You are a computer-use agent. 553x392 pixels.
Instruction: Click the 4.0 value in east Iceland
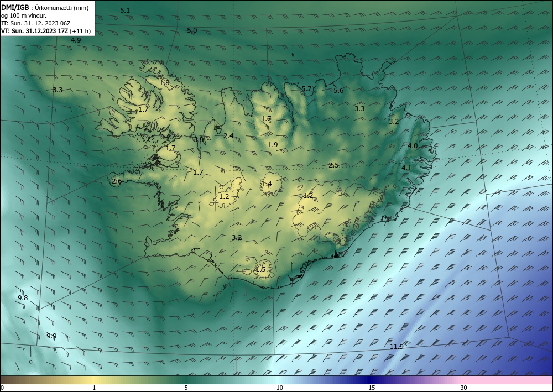pyautogui.click(x=413, y=146)
